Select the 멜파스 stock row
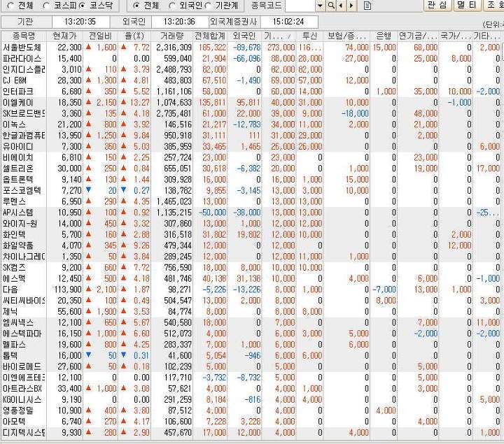 [251, 345]
